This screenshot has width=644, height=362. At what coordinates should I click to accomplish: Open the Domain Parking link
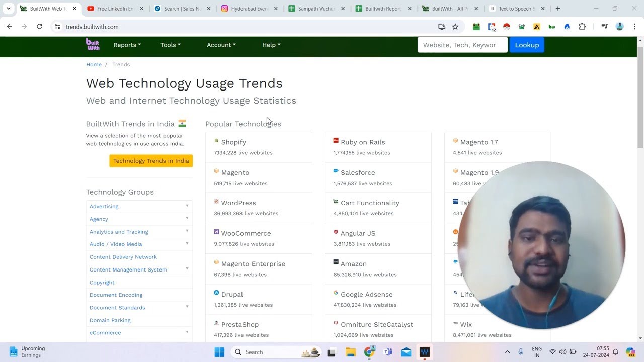tap(110, 320)
